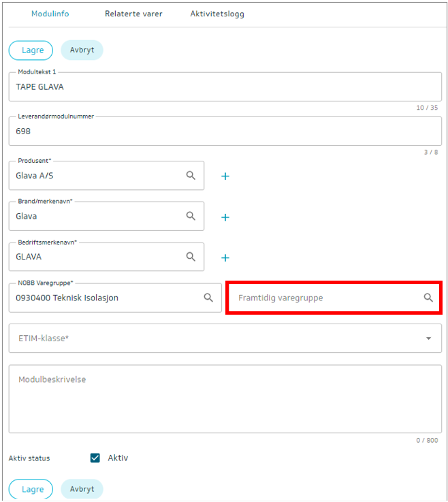
Task: Click the bottom Lagre button
Action: [x=31, y=489]
